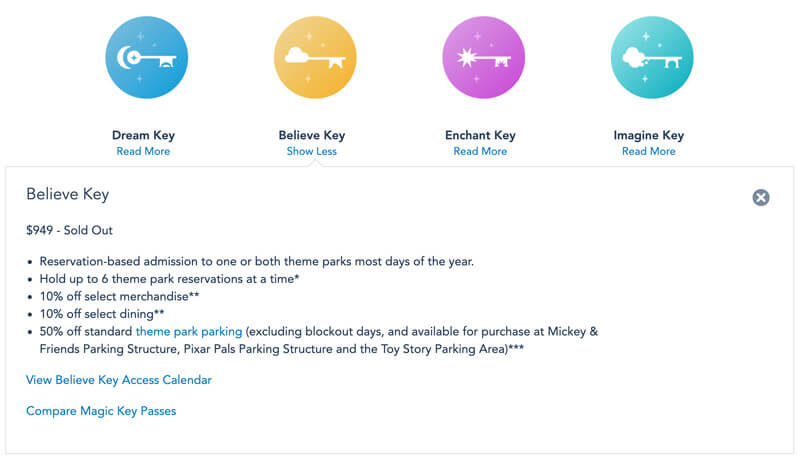
Task: Select the Dream Key title text
Action: tap(143, 135)
